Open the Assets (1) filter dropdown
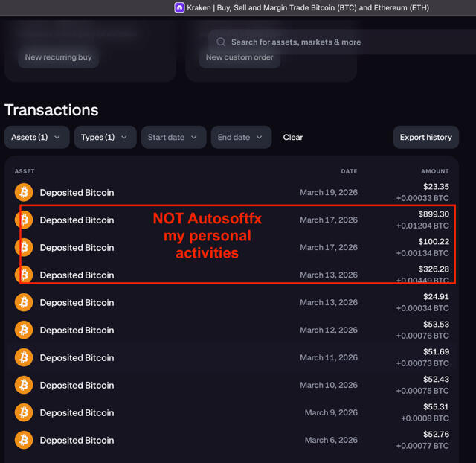Viewport: 476px width, 463px height. [x=36, y=137]
